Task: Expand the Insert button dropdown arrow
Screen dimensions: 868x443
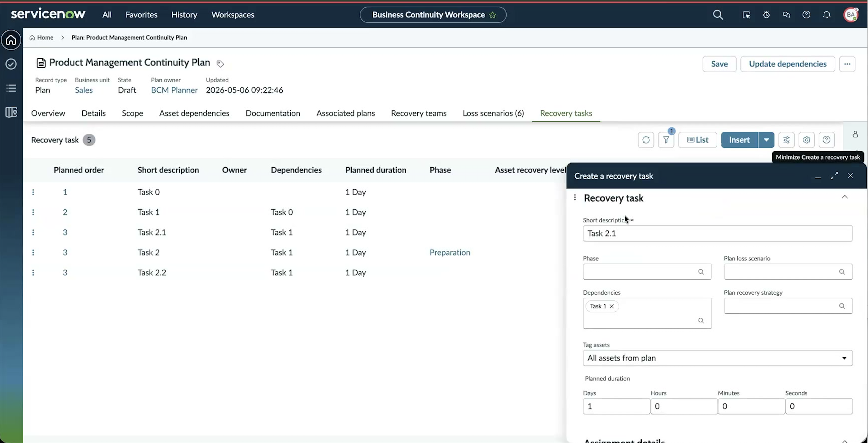Action: coord(766,140)
